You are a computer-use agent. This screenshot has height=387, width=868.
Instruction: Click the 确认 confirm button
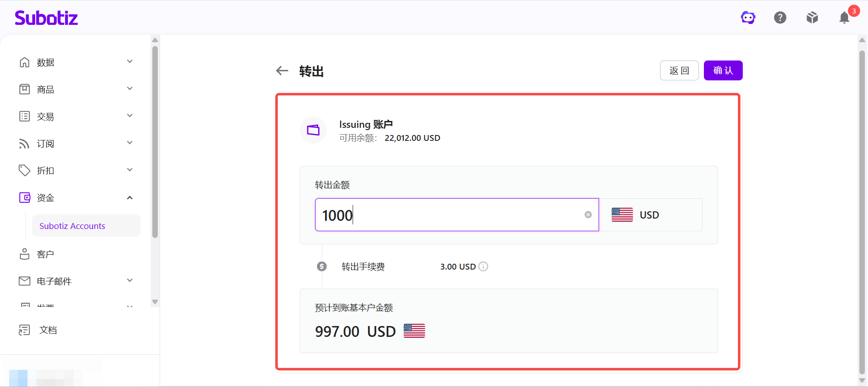click(x=723, y=70)
